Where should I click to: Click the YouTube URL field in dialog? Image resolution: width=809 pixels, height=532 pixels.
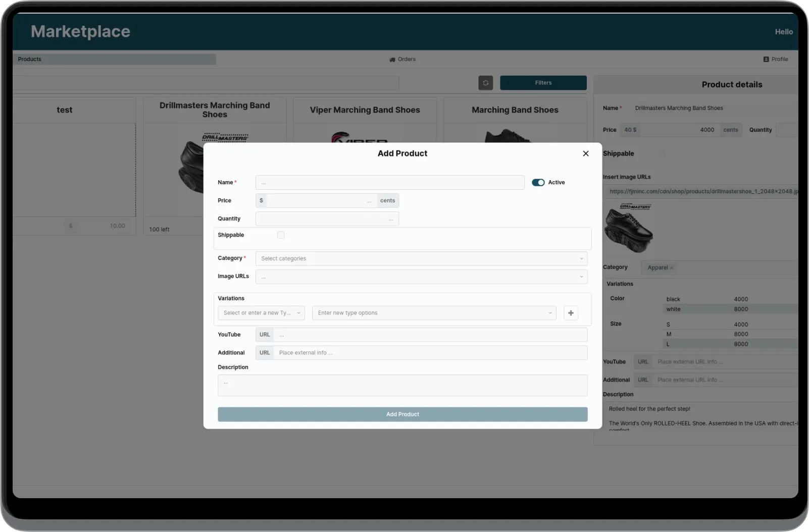(430, 335)
